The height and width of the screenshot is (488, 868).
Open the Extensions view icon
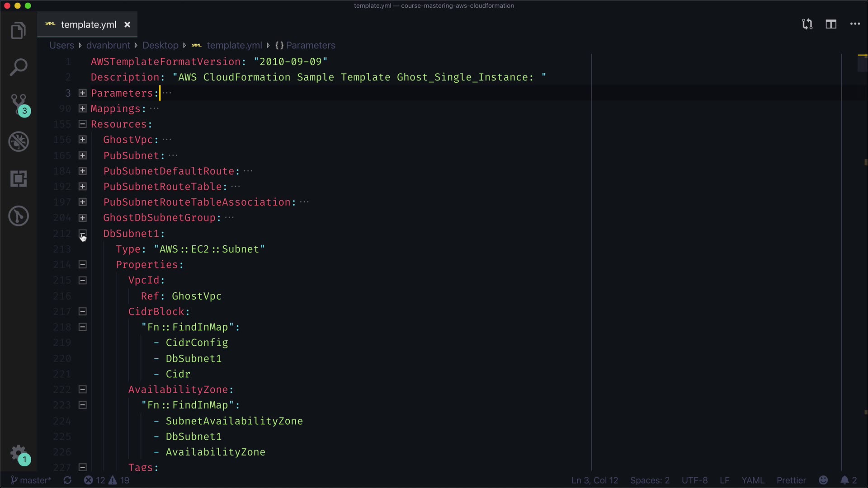pos(19,179)
